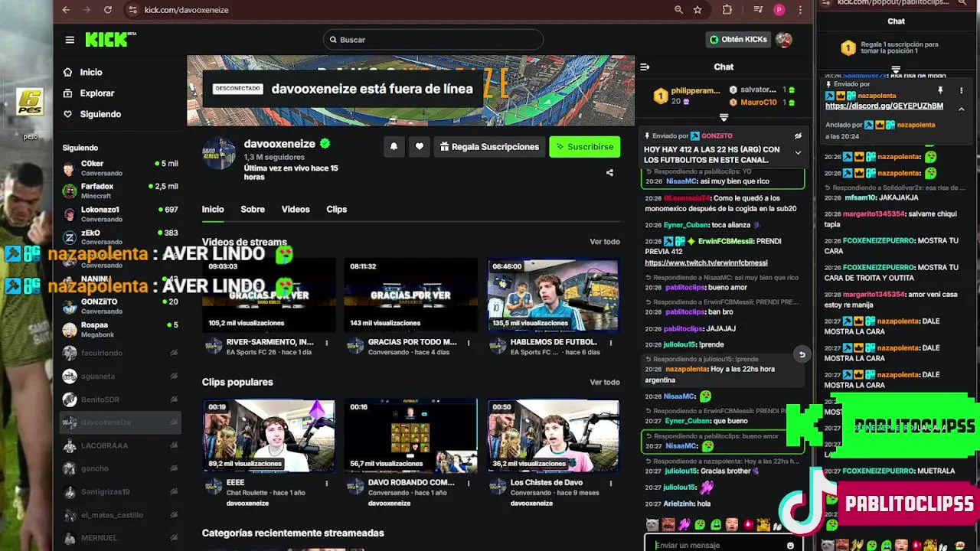Screen dimensions: 980x551
Task: Click the Obtén KICKs button
Action: tap(738, 40)
